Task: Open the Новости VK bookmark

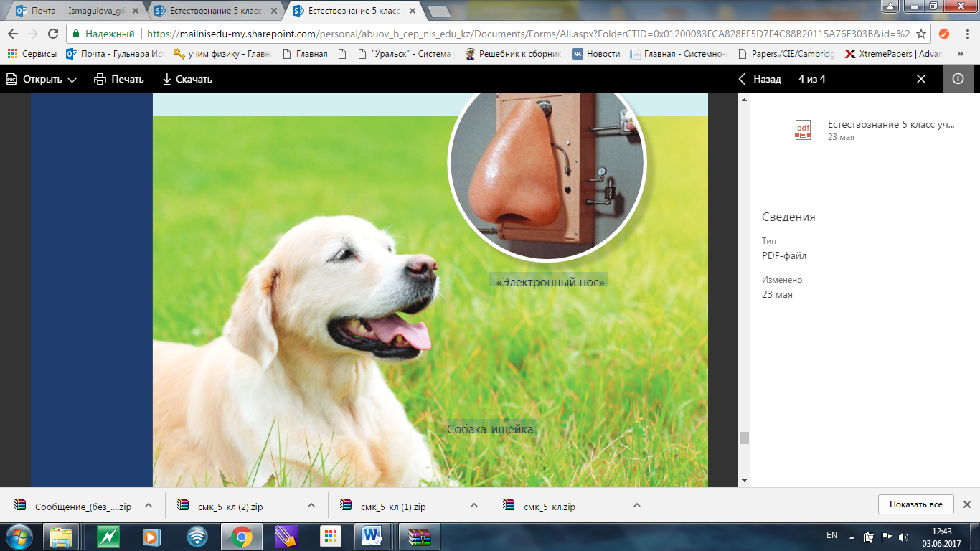Action: click(595, 54)
